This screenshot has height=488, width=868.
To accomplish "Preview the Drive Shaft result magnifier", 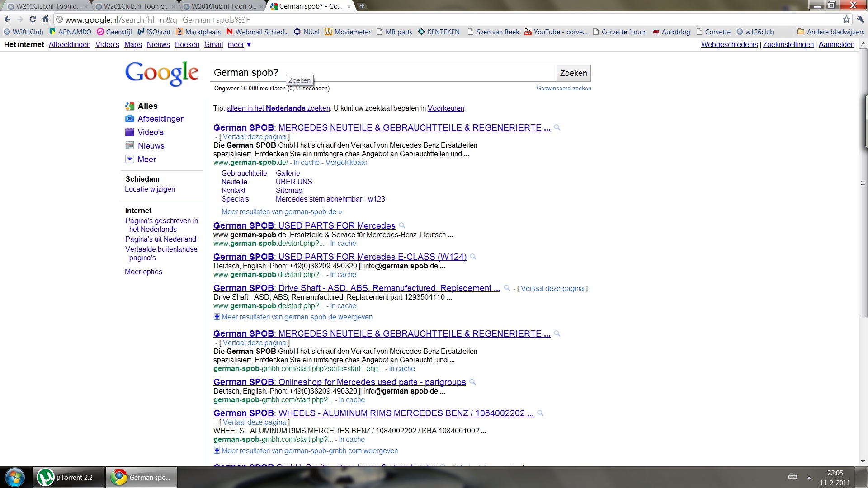I will click(x=507, y=288).
